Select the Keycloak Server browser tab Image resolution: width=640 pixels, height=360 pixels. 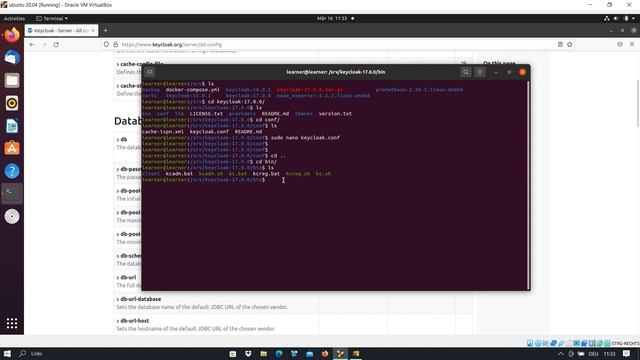pyautogui.click(x=61, y=31)
